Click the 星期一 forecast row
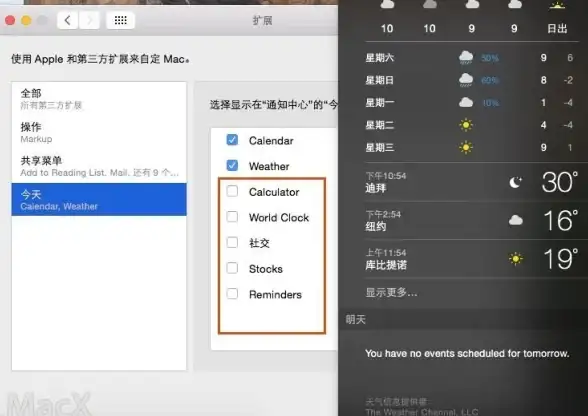Screen dimensions: 588x416 click(x=470, y=102)
